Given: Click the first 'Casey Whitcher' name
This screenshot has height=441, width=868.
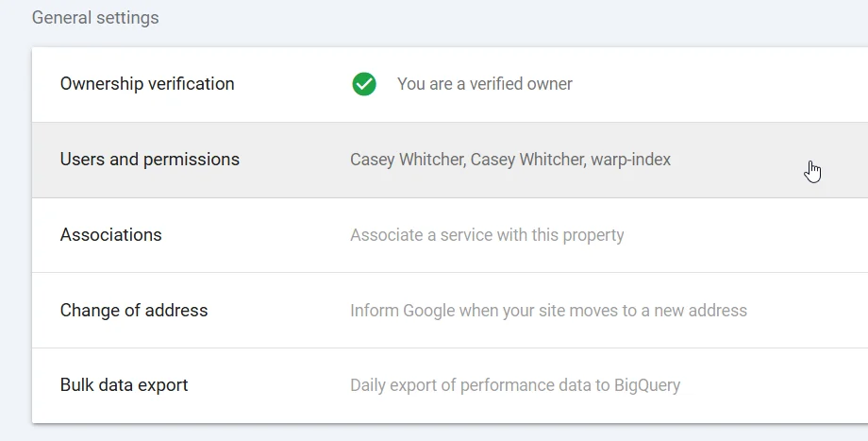Looking at the screenshot, I should [x=407, y=160].
